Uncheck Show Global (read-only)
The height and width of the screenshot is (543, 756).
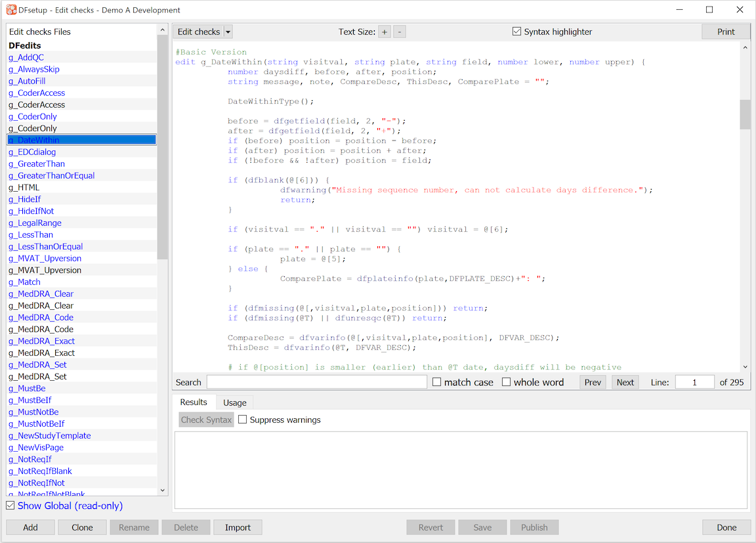(x=10, y=506)
